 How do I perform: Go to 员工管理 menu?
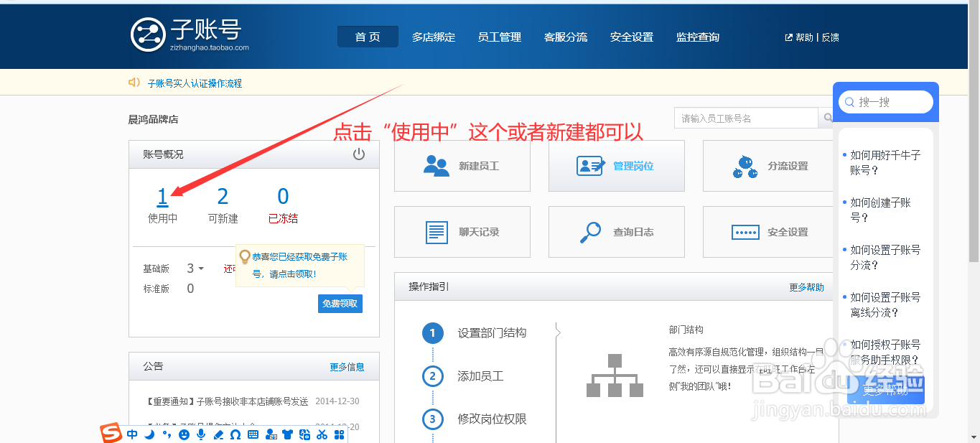pyautogui.click(x=500, y=37)
